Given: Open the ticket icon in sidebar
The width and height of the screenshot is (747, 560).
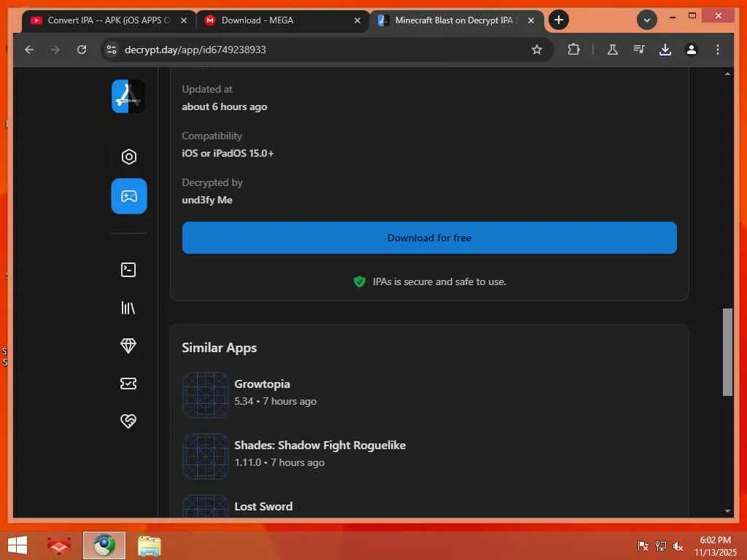Looking at the screenshot, I should coord(128,384).
